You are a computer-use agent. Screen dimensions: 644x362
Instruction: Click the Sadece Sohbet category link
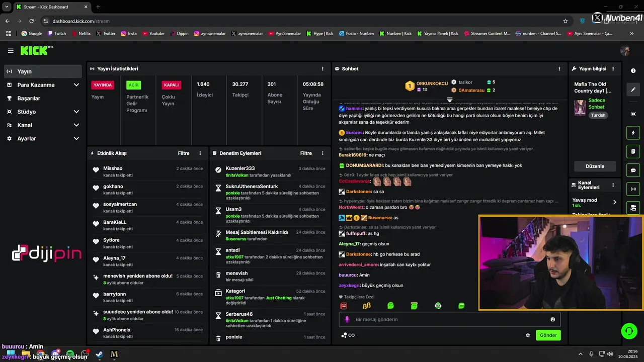pyautogui.click(x=597, y=104)
